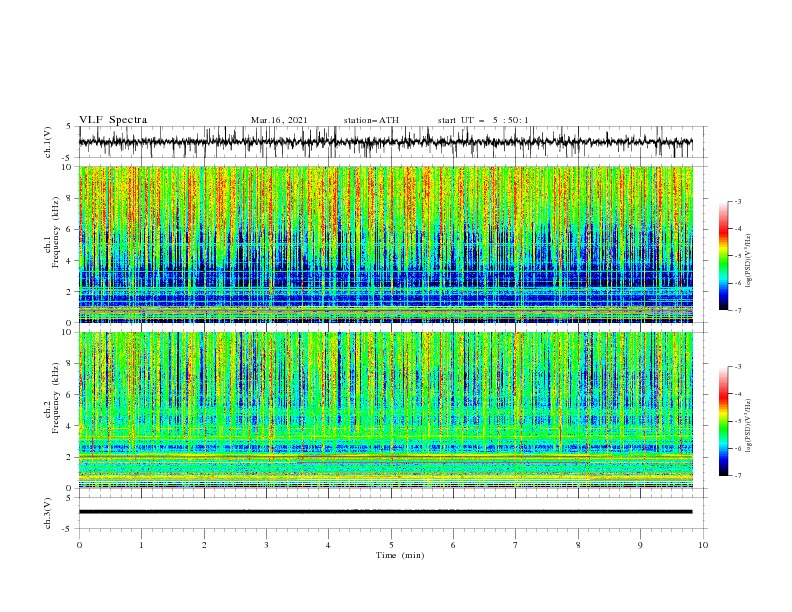792x612 pixels.
Task: Click the "6" kHz tick of ch.2 spectrogram
Action: coord(70,395)
